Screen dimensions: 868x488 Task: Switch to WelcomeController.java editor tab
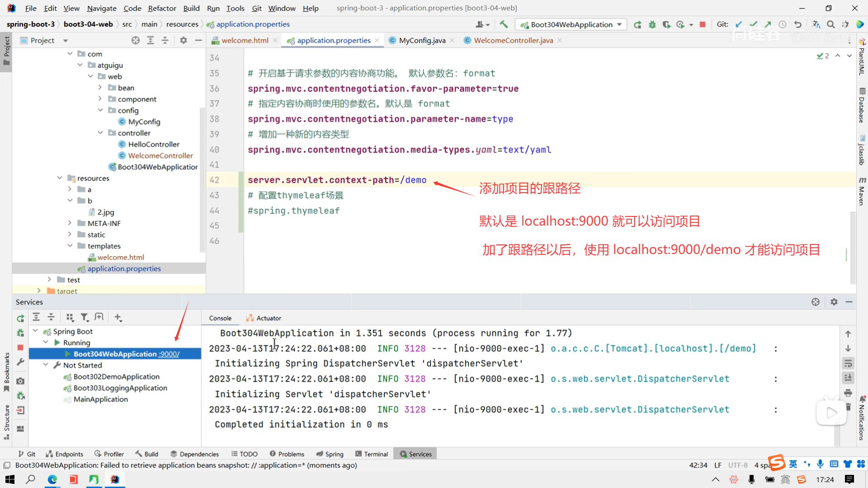click(x=513, y=40)
